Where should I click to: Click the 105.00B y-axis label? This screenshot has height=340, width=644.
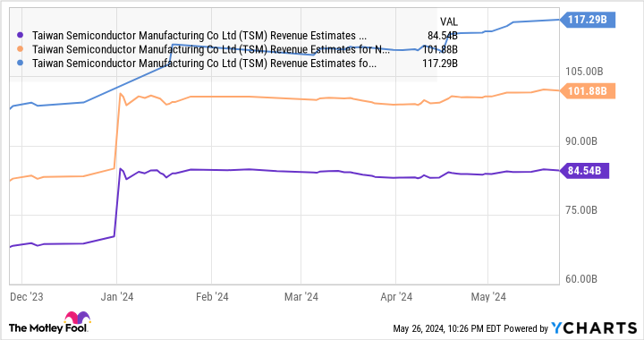point(584,72)
